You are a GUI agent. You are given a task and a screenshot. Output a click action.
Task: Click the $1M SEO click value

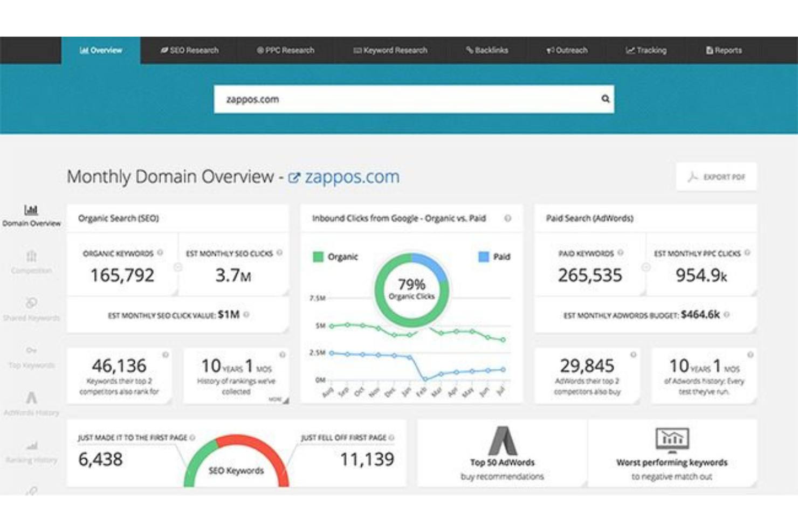click(x=229, y=315)
